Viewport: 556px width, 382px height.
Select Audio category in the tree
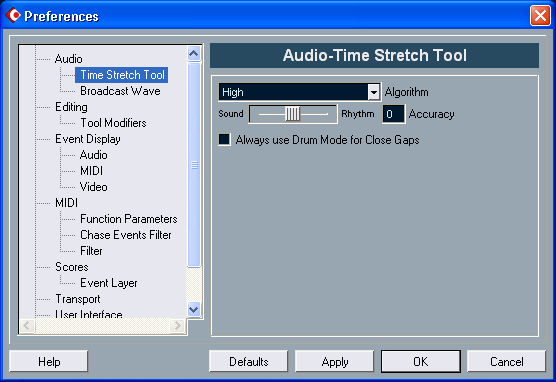tap(68, 59)
